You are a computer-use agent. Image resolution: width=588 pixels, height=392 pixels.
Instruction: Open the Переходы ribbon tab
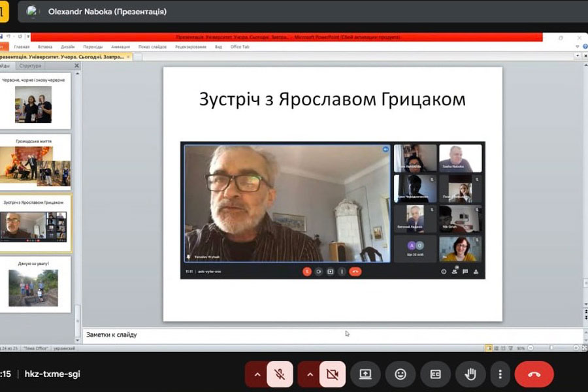tap(93, 47)
